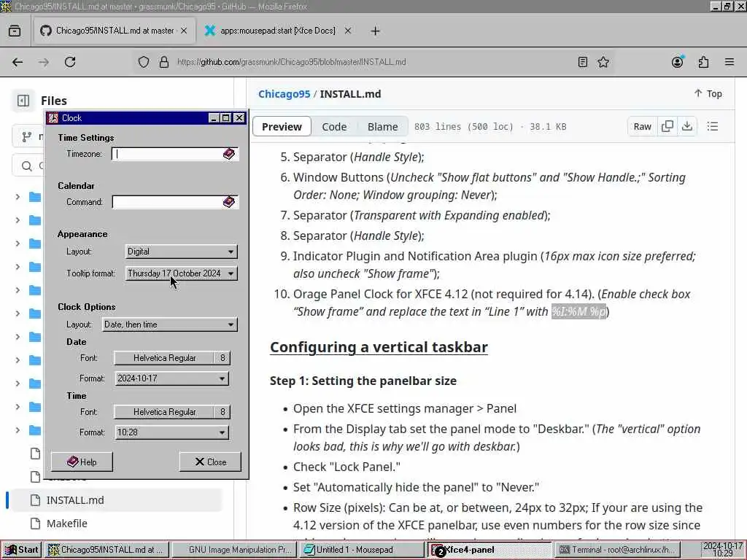This screenshot has width=747, height=560.
Task: Click the Raw button
Action: pos(642,126)
